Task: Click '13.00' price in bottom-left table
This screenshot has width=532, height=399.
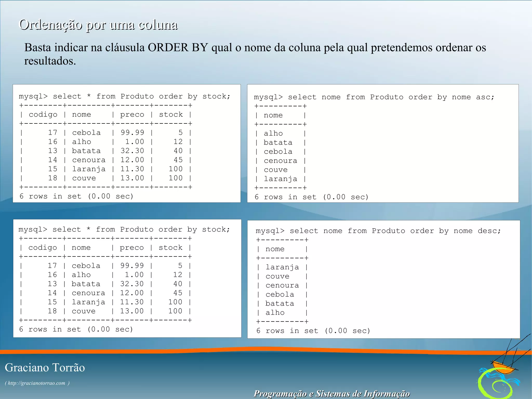Action: click(x=132, y=311)
